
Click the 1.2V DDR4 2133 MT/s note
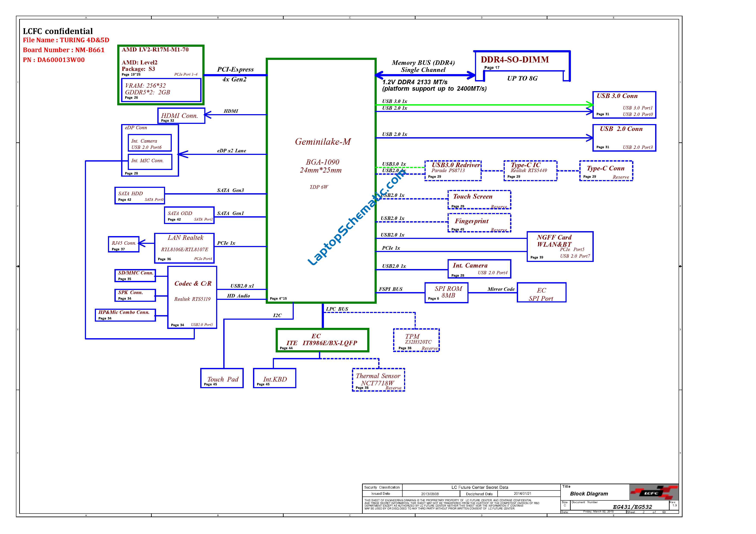click(x=415, y=82)
